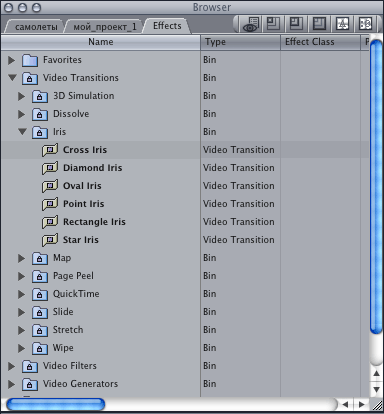Expand the Wipe bin
The height and width of the screenshot is (414, 384).
pos(22,348)
